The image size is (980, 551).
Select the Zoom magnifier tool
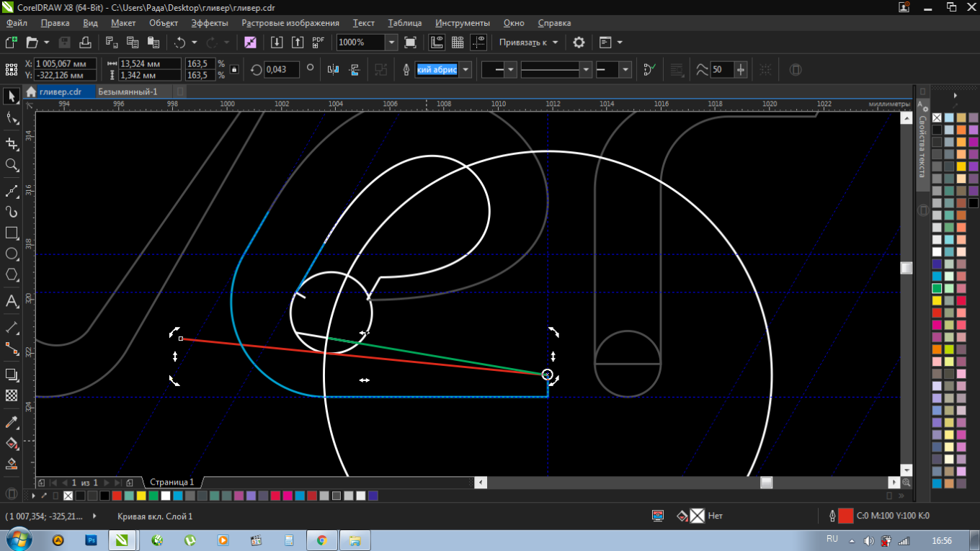pos(12,165)
